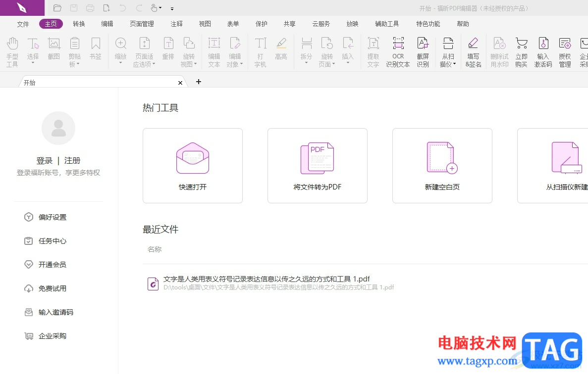Click Rotate View (旋转视图)

point(189,52)
